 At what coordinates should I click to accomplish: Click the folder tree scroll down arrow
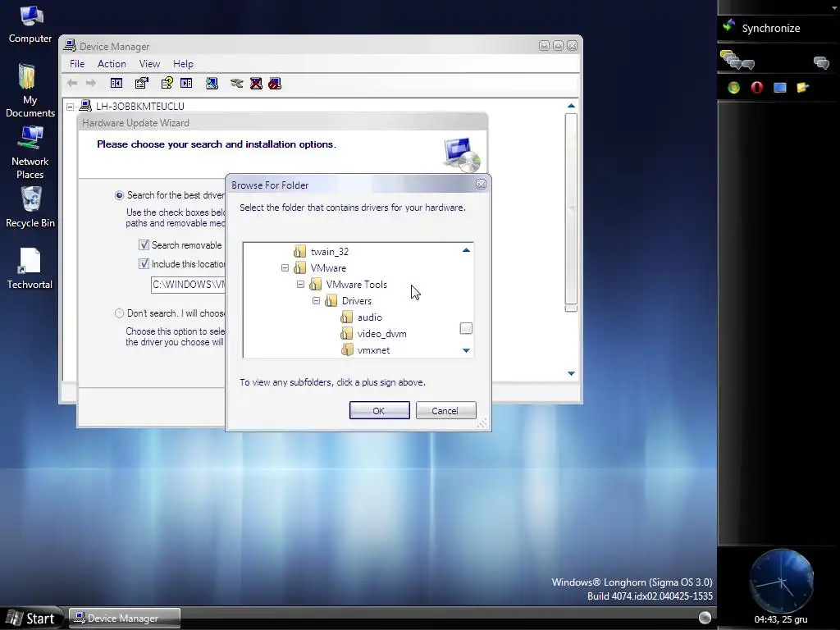pyautogui.click(x=466, y=350)
